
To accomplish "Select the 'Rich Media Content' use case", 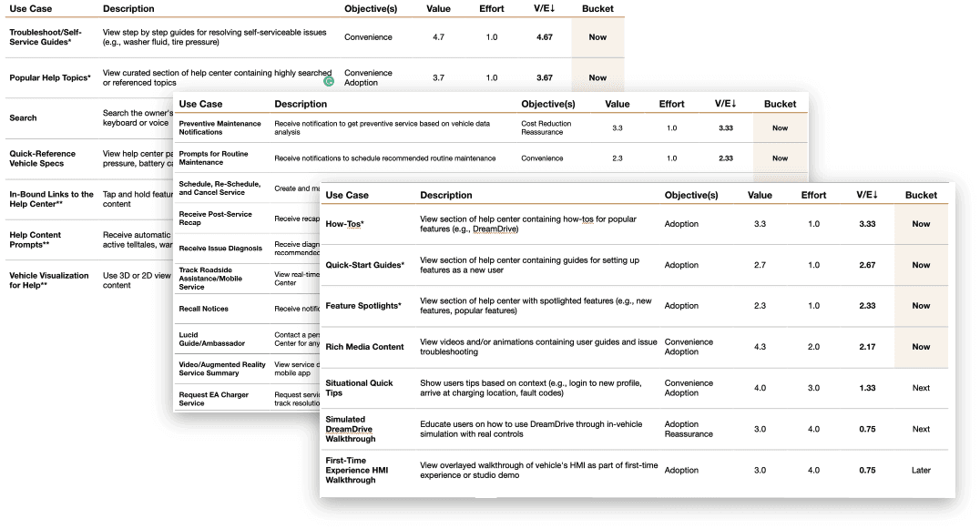I will pos(364,347).
